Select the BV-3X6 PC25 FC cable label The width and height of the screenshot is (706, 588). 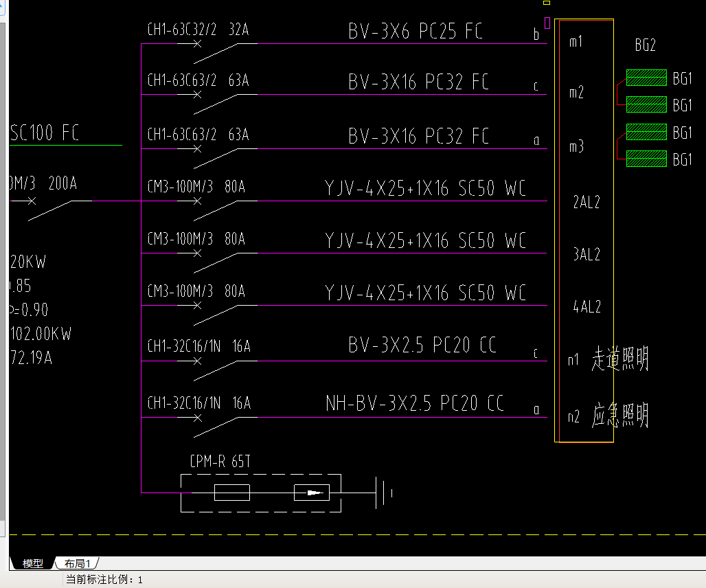(x=415, y=31)
